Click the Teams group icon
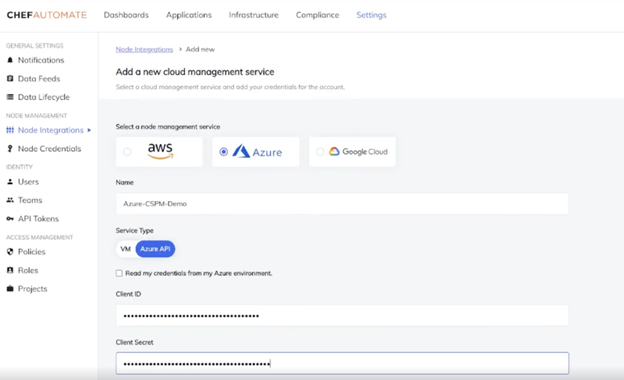The width and height of the screenshot is (624, 380). [x=10, y=200]
